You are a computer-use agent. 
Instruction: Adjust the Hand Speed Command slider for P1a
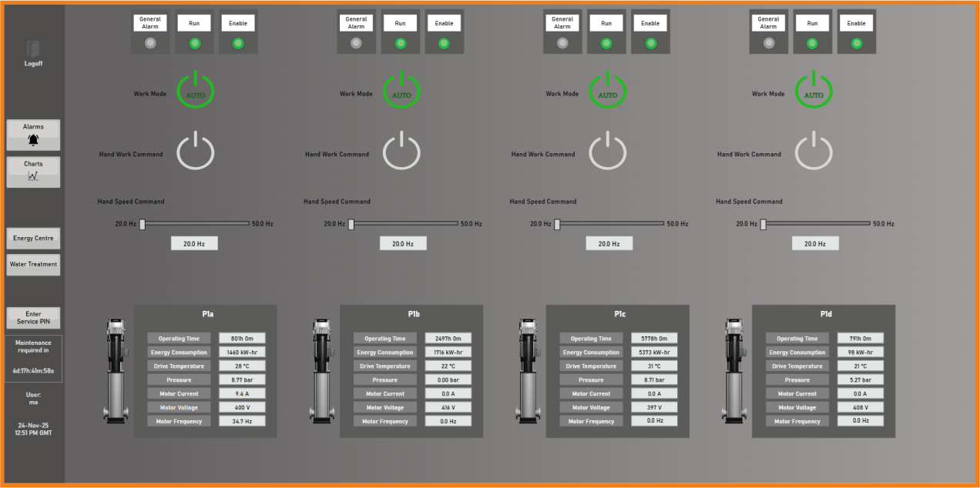(143, 222)
